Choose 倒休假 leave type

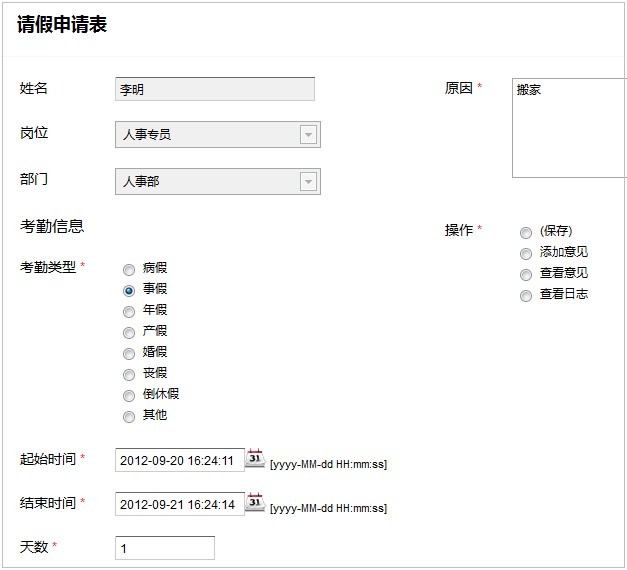pos(129,395)
